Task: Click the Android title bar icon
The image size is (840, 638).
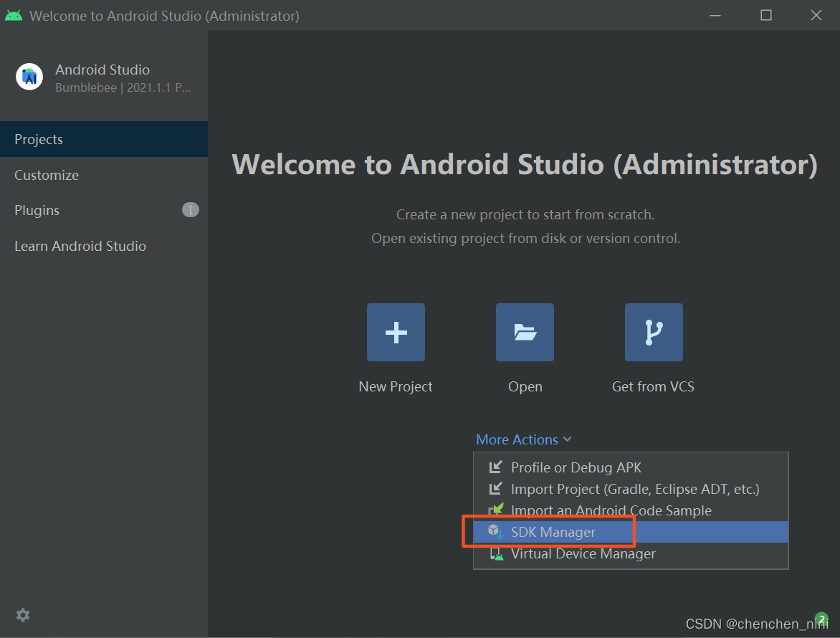Action: (x=14, y=16)
